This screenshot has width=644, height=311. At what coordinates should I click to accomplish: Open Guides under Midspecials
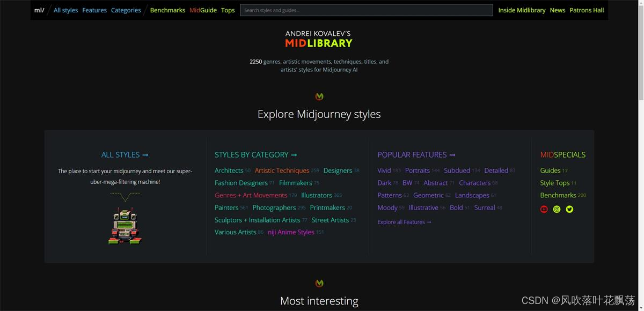click(x=550, y=171)
